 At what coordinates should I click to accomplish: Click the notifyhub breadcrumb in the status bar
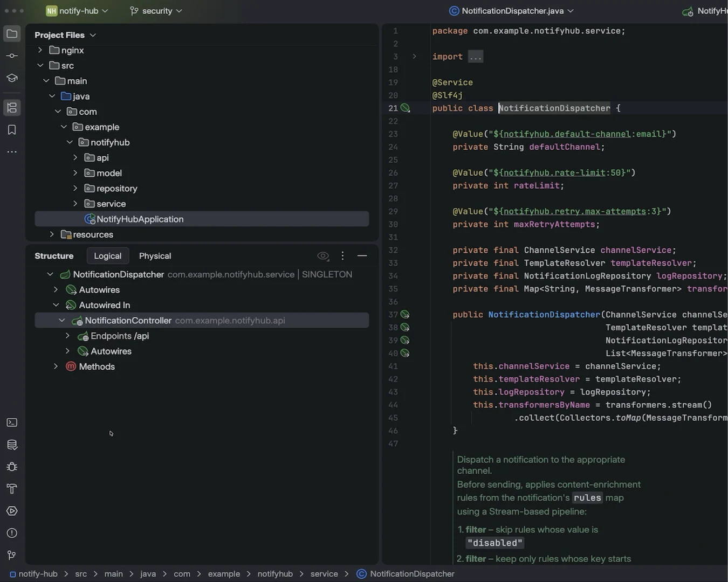275,574
